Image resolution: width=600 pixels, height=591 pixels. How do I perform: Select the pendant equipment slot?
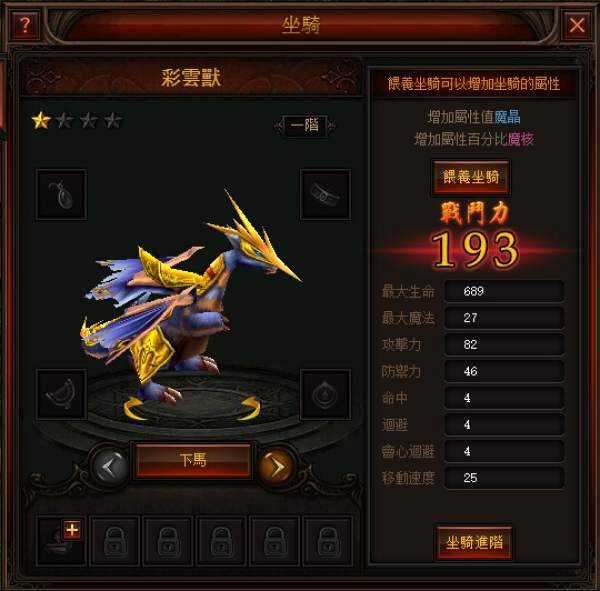click(61, 194)
